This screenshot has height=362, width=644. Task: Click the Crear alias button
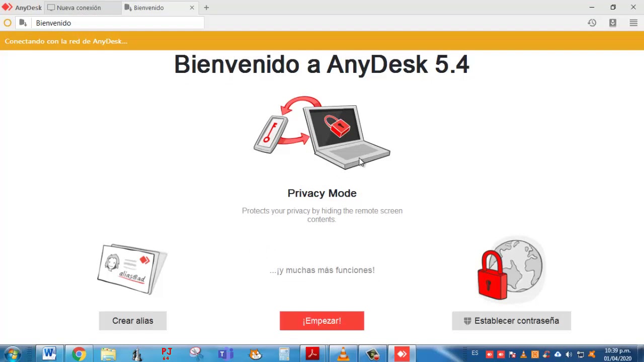tap(133, 321)
